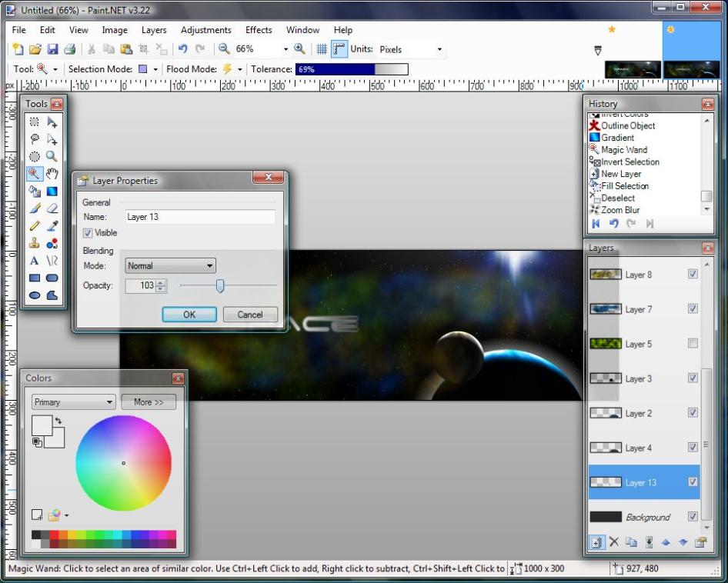This screenshot has width=728, height=583.
Task: Click the Save icon in toolbar
Action: point(52,49)
